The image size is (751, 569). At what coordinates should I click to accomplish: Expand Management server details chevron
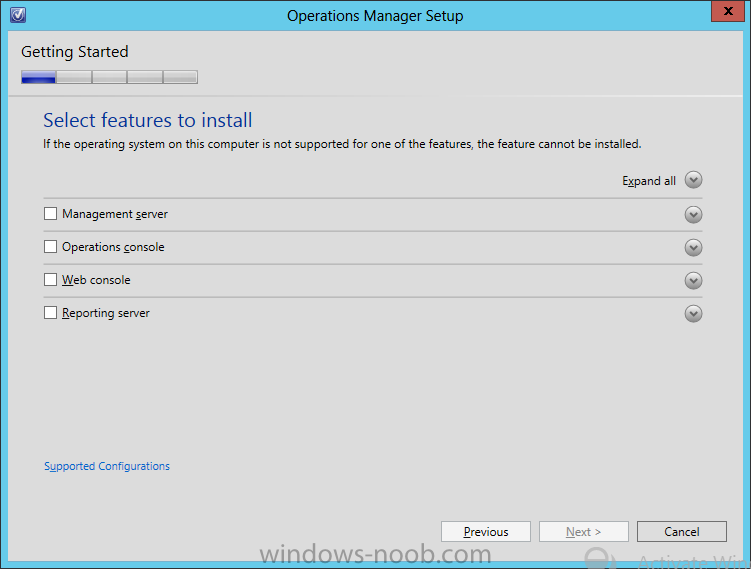click(693, 215)
